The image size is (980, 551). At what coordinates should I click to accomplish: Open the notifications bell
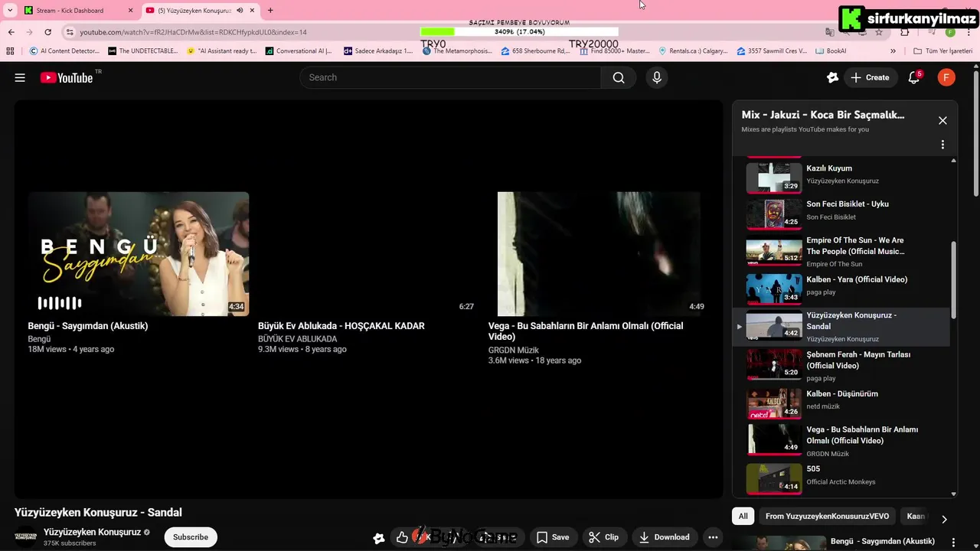tap(914, 77)
